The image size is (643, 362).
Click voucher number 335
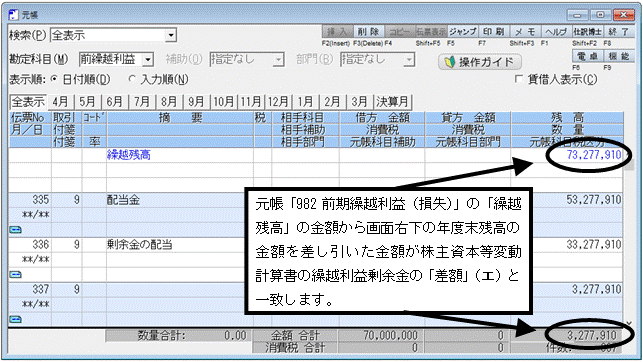[x=41, y=200]
